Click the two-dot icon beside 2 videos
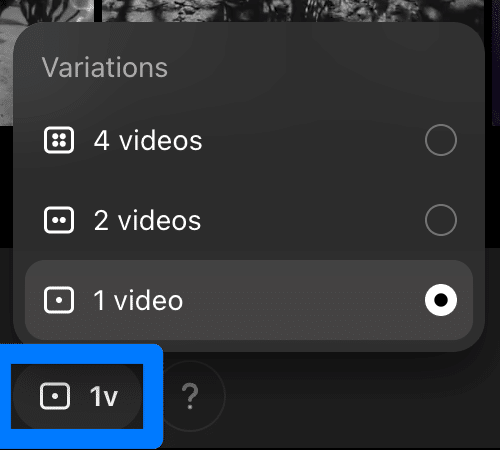Viewport: 500px width, 450px height. [x=59, y=220]
